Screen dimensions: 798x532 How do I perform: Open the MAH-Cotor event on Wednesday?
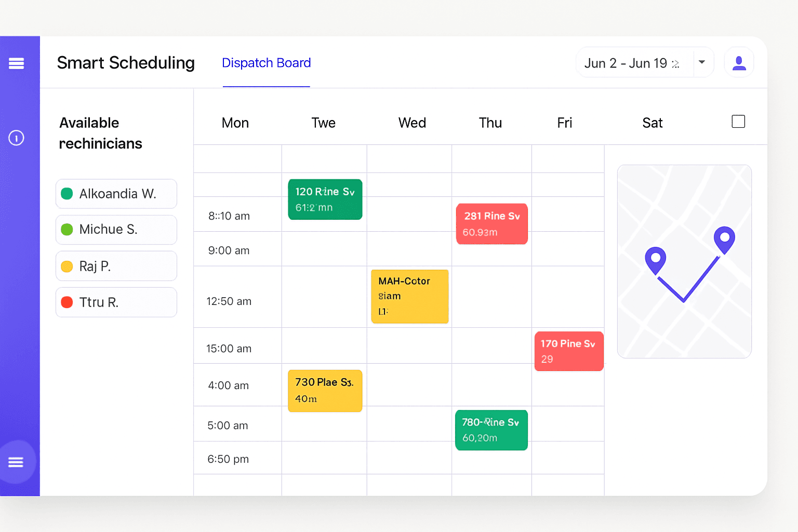(x=409, y=296)
